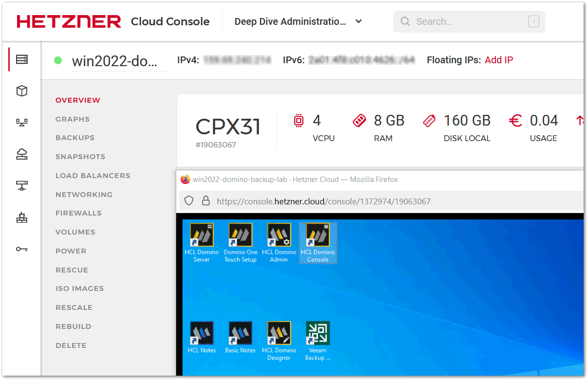The image size is (588, 380).
Task: Click Firefox logo in console window title
Action: point(185,179)
